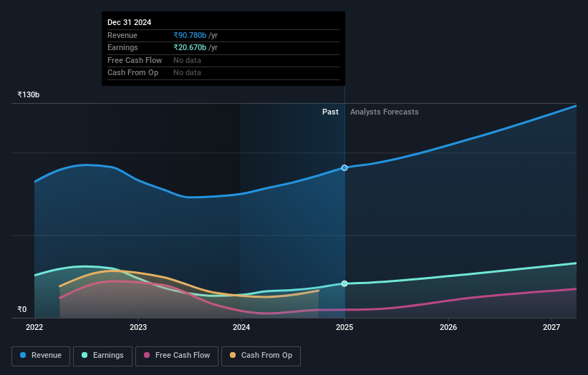Click the orange Cash From Op legend dot
The width and height of the screenshot is (588, 375).
233,355
